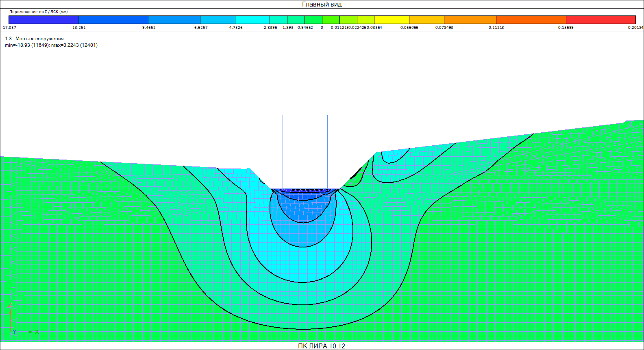
Task: Click the right vertical line above the excavation
Action: pyautogui.click(x=328, y=151)
